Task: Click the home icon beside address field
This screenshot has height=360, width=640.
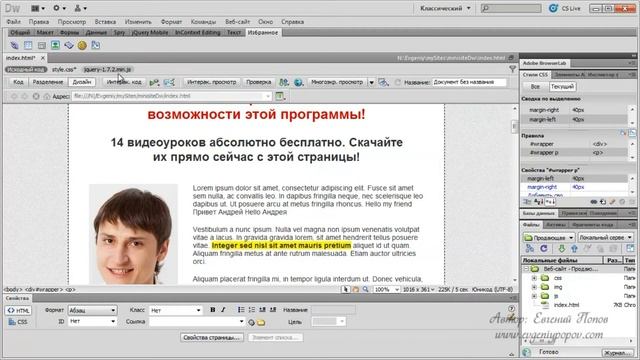Action: coord(47,96)
